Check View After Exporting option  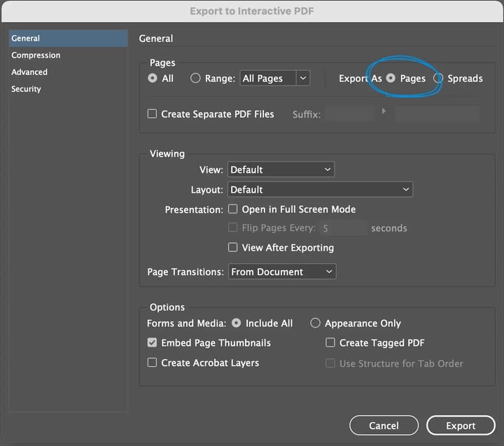coord(232,247)
